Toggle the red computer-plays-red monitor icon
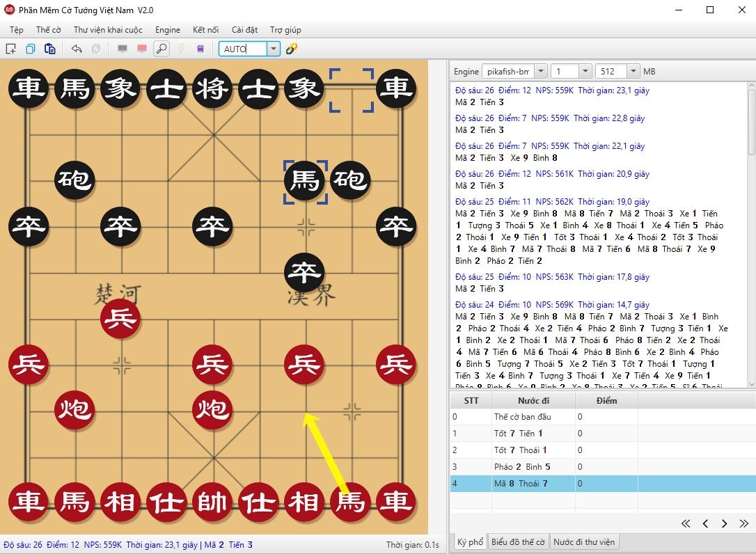Screen dimensions: 756x554 (x=142, y=49)
